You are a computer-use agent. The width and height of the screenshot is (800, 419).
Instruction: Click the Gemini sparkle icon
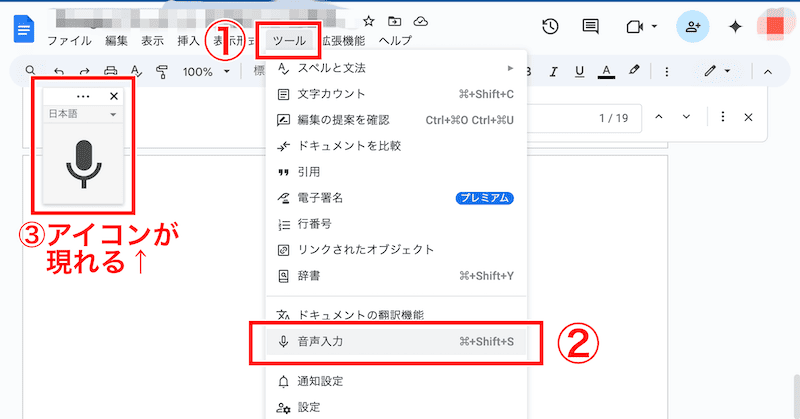click(735, 27)
